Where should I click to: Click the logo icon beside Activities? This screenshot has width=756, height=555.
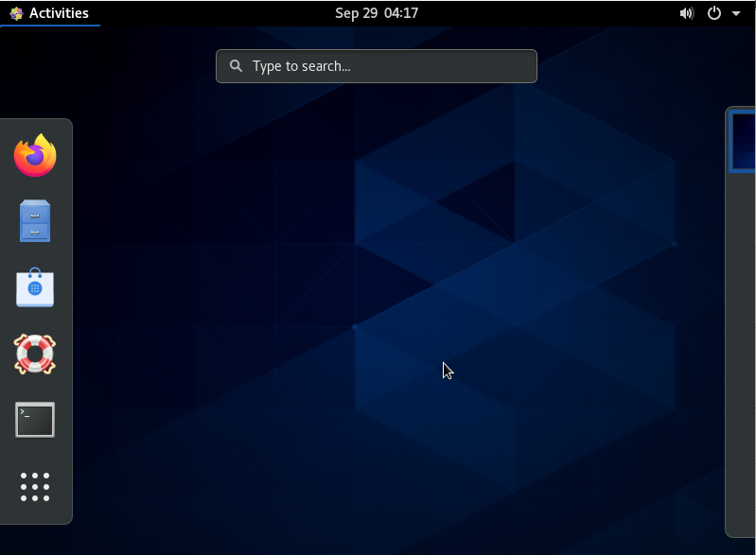click(x=16, y=13)
